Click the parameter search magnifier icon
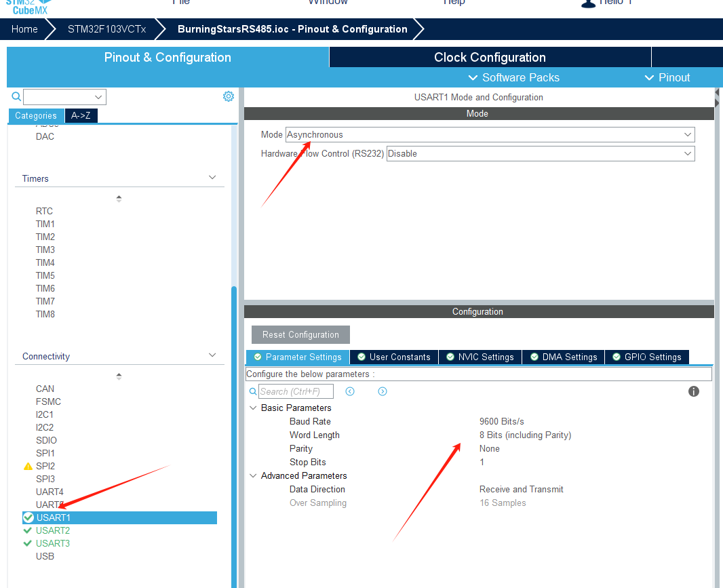The width and height of the screenshot is (723, 588). [253, 391]
